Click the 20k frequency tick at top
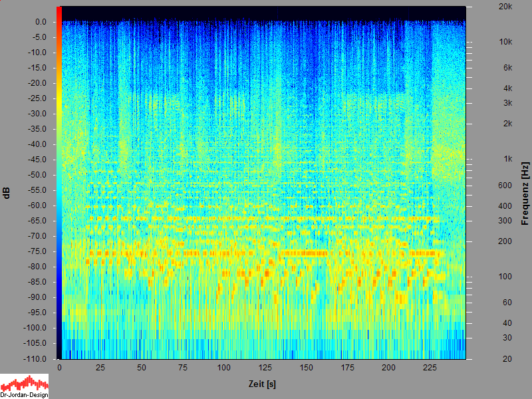The height and width of the screenshot is (399, 532). (505, 7)
